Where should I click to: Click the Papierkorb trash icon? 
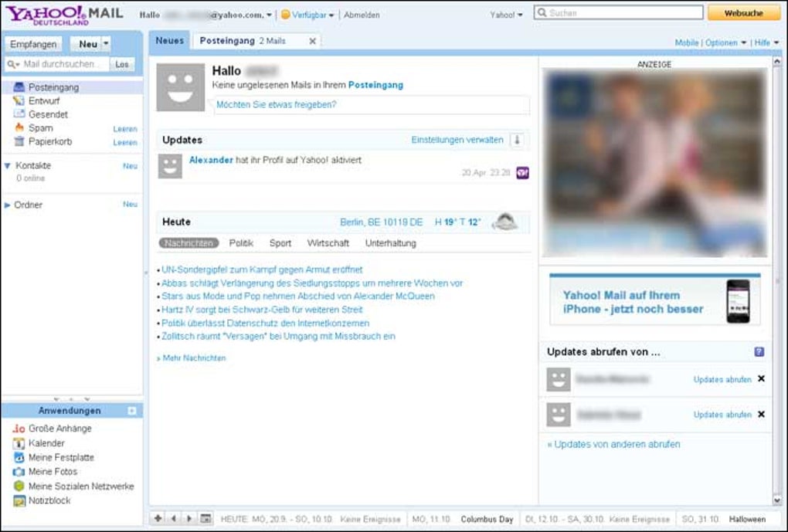19,141
